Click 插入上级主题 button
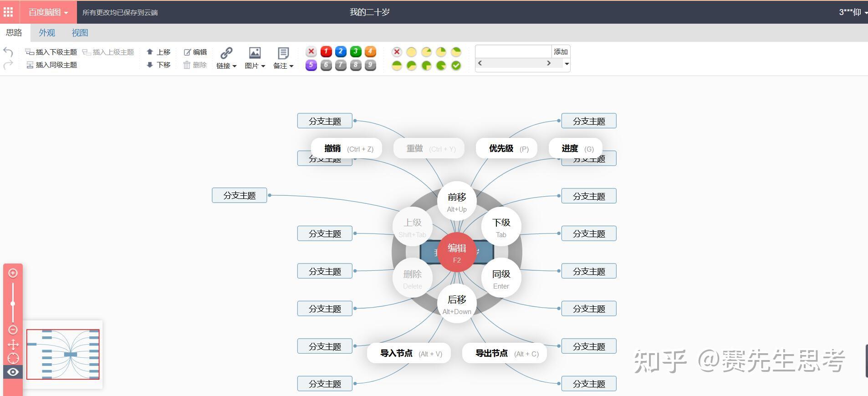The width and height of the screenshot is (868, 396). tap(108, 52)
